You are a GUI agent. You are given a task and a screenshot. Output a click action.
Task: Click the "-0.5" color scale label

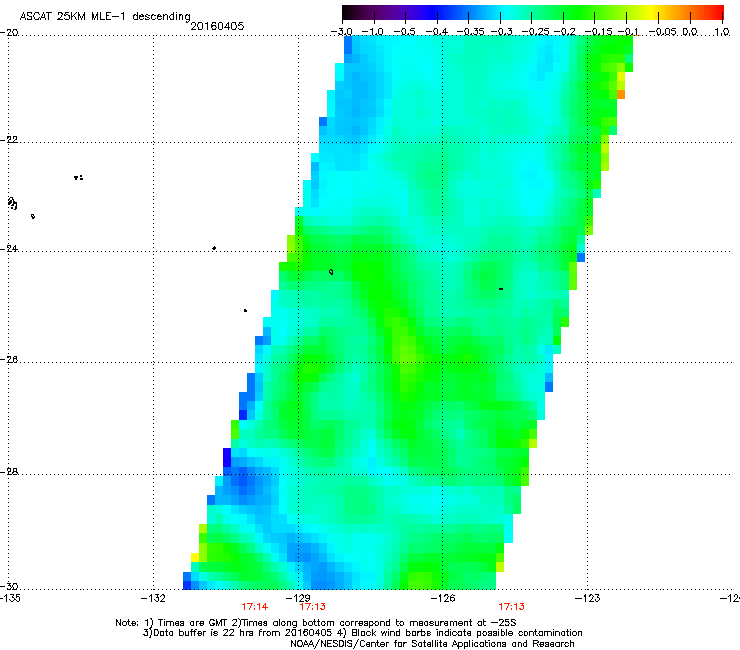404,32
